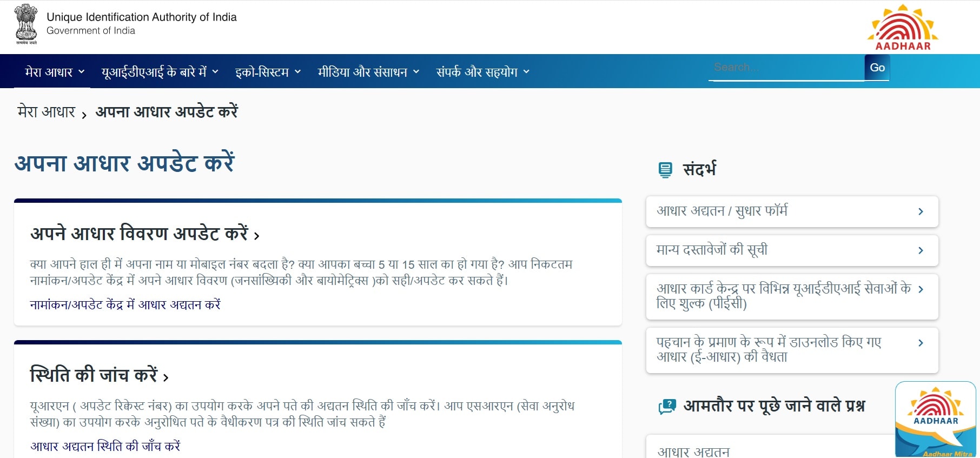Open अपने आधार विवरण अपडेट करें heading
980x458 pixels.
[x=145, y=234]
